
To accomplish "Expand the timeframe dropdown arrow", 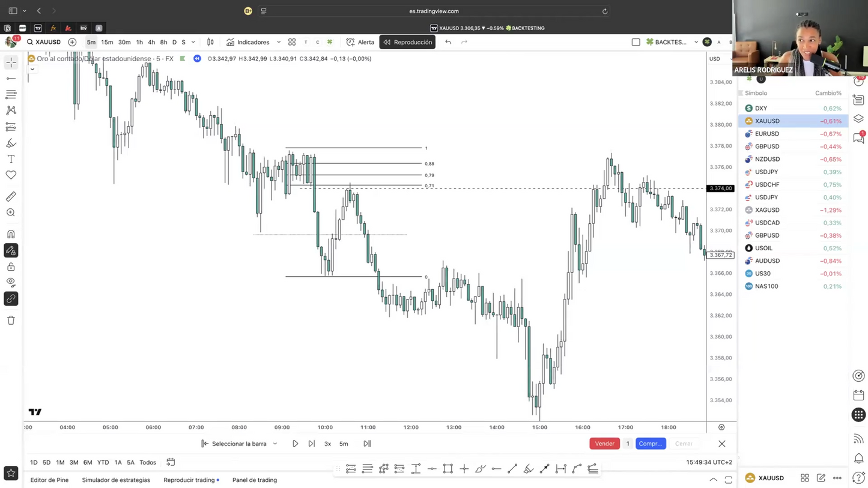I will [192, 42].
